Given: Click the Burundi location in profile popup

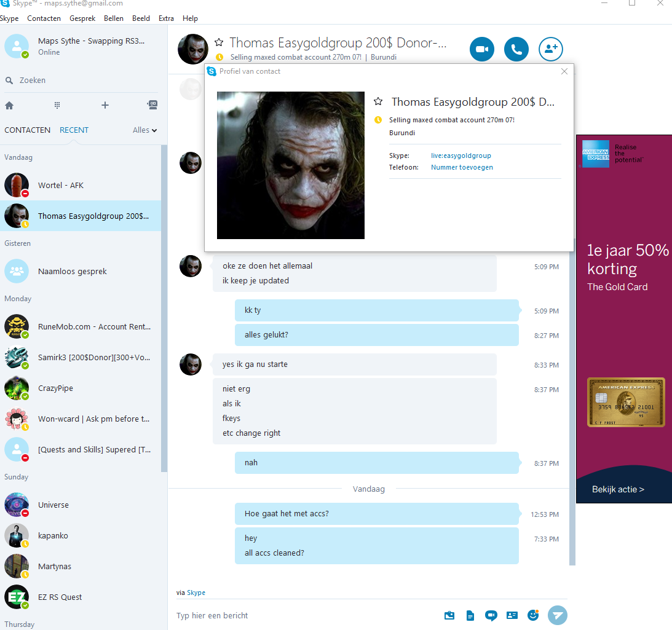Looking at the screenshot, I should click(402, 133).
